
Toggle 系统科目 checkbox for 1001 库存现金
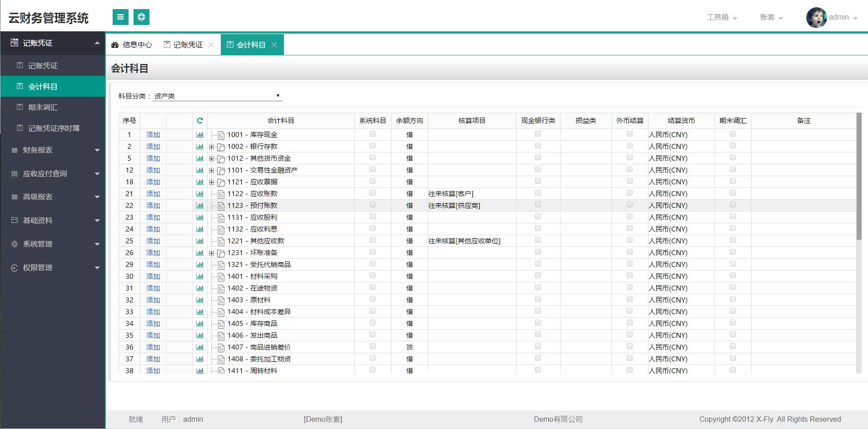click(372, 134)
